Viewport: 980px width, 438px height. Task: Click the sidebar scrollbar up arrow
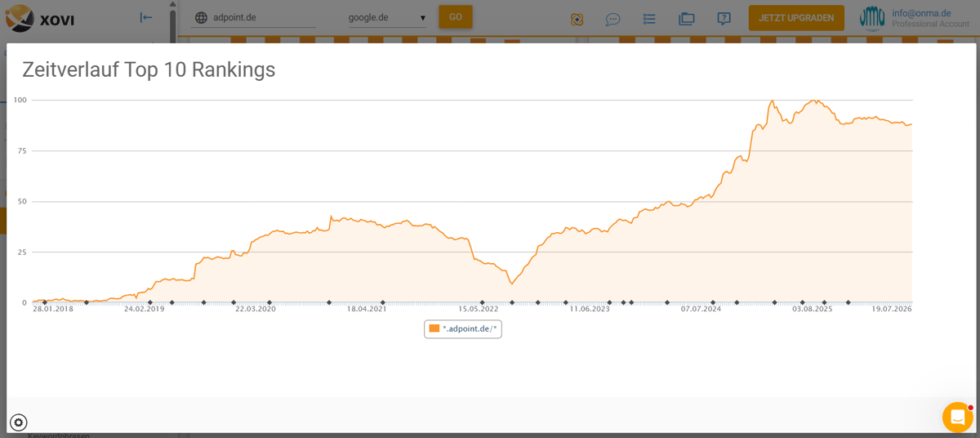click(173, 4)
